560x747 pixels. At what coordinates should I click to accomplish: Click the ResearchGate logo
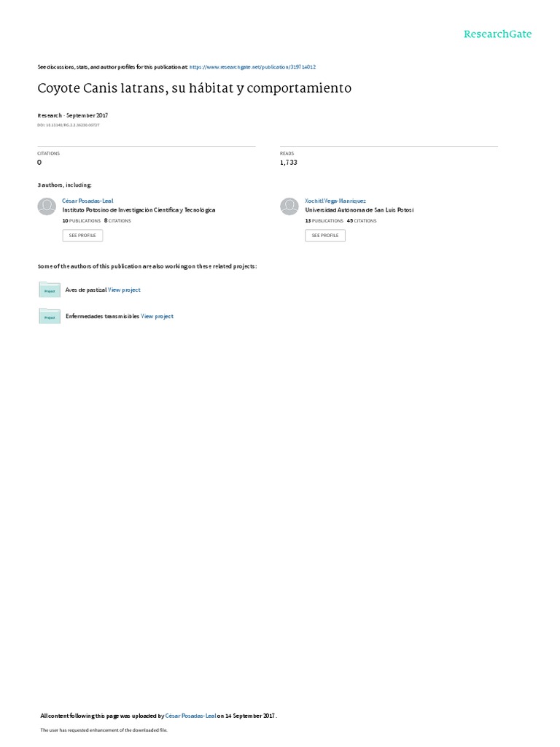point(497,34)
